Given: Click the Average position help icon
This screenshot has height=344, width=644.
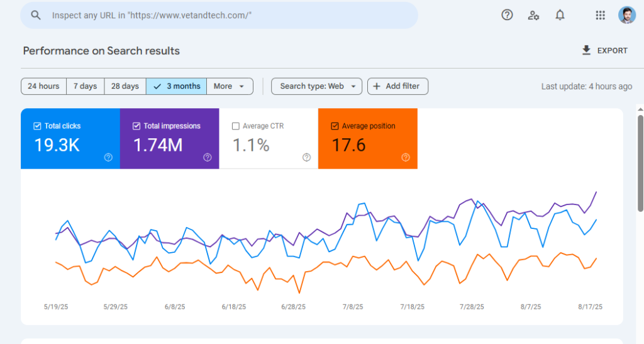Looking at the screenshot, I should [x=406, y=157].
